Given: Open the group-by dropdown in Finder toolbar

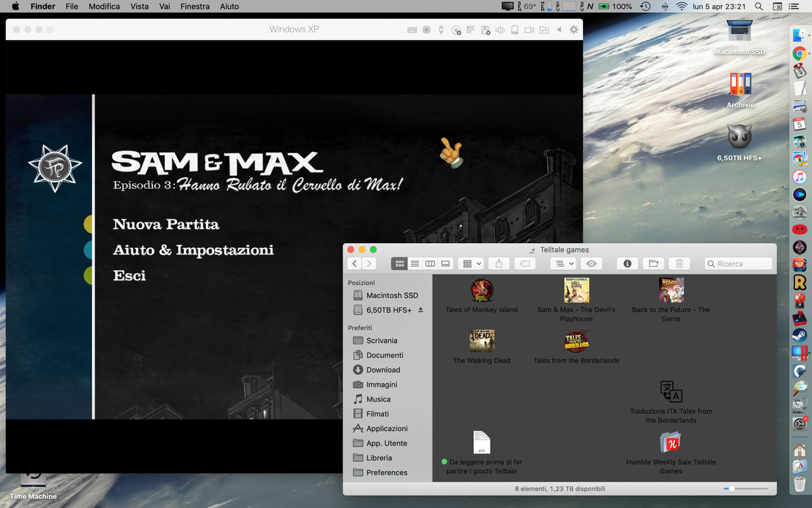Looking at the screenshot, I should 471,264.
